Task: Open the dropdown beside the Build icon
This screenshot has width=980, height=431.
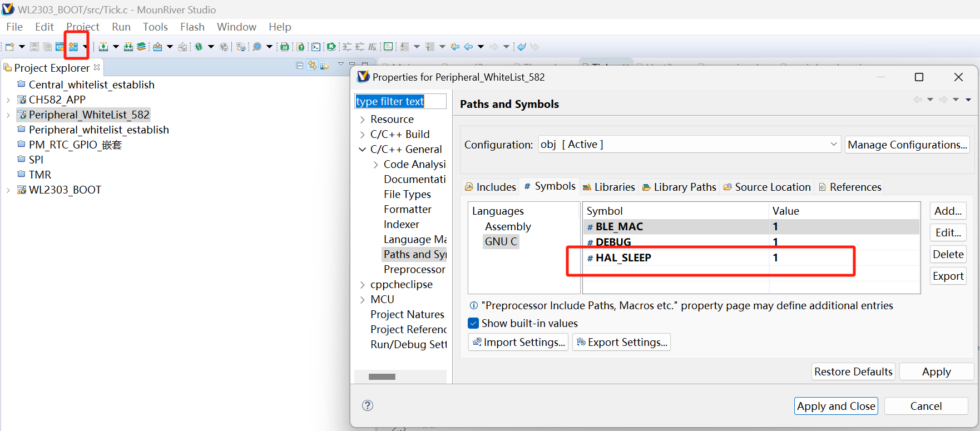Action: (x=116, y=47)
